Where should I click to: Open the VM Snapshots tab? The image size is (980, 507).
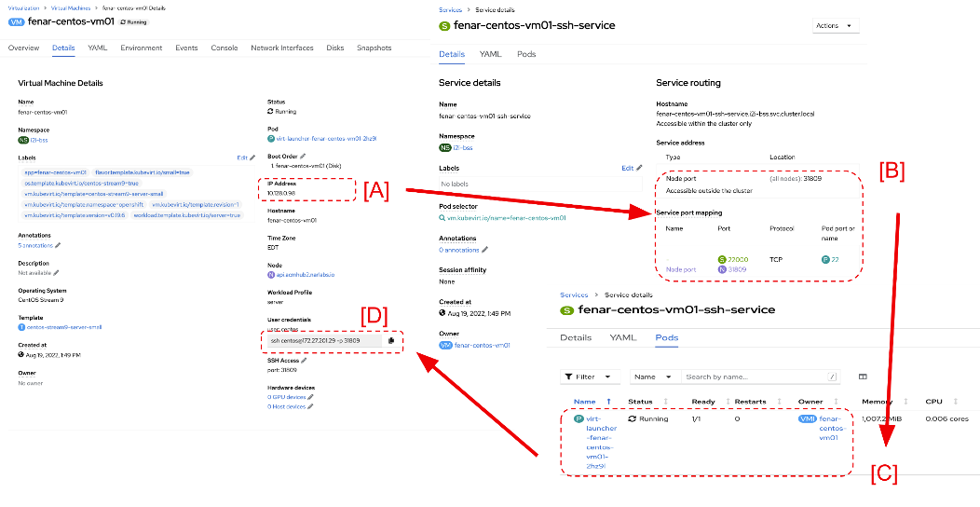pyautogui.click(x=374, y=48)
